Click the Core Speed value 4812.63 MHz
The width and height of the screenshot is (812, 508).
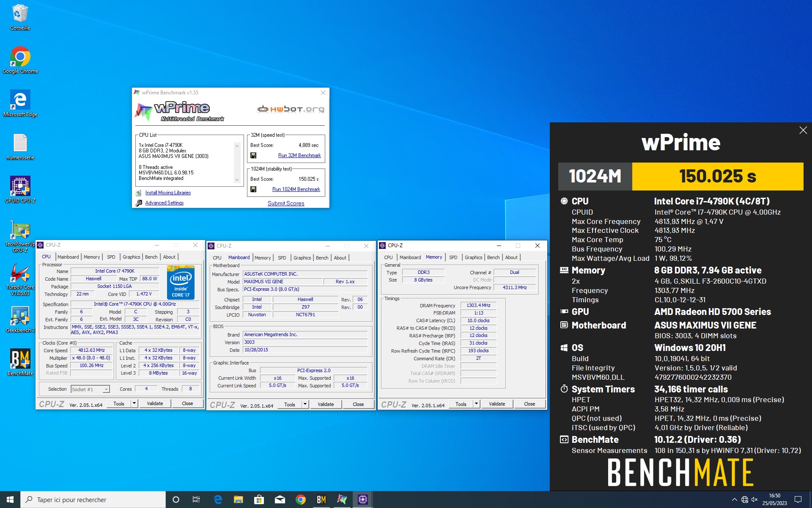91,350
